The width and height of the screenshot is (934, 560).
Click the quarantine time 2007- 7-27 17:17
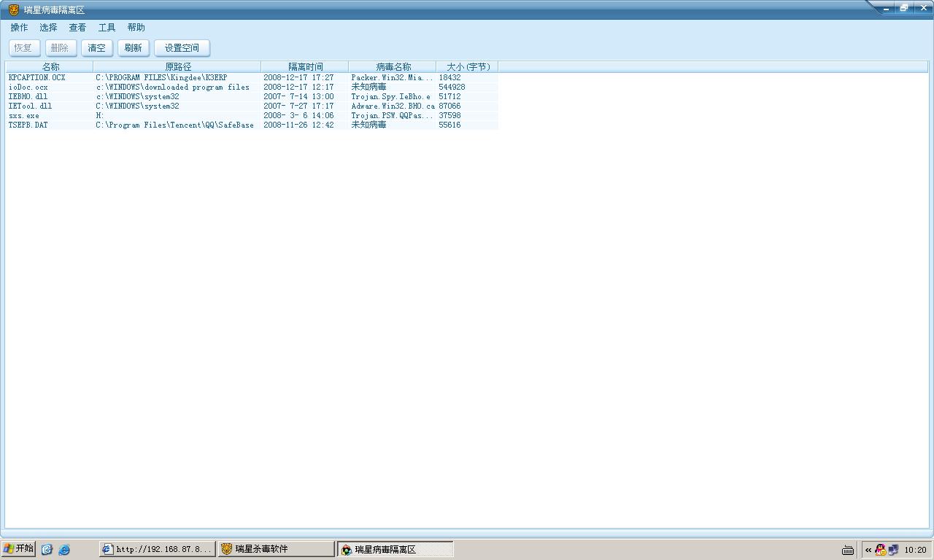[298, 106]
